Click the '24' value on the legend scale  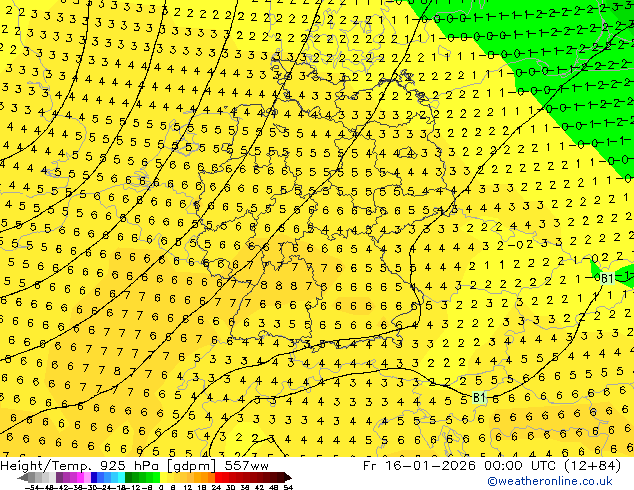(x=216, y=487)
